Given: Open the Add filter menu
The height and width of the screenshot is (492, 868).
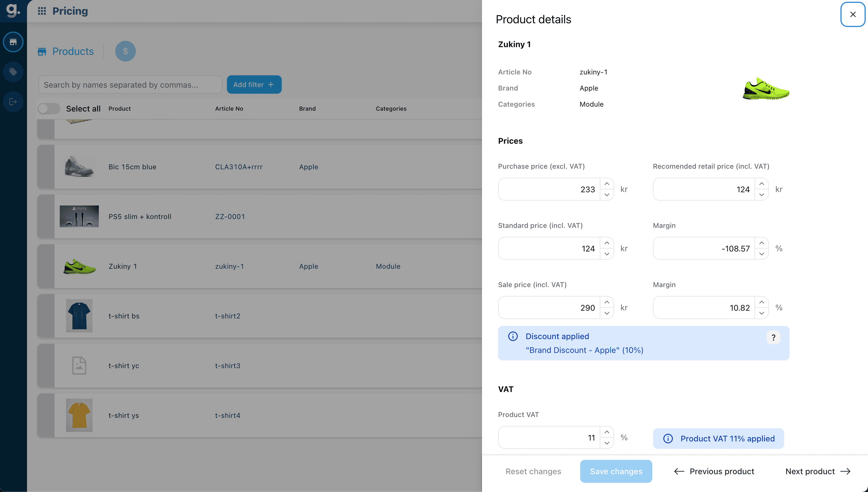Looking at the screenshot, I should pos(254,84).
